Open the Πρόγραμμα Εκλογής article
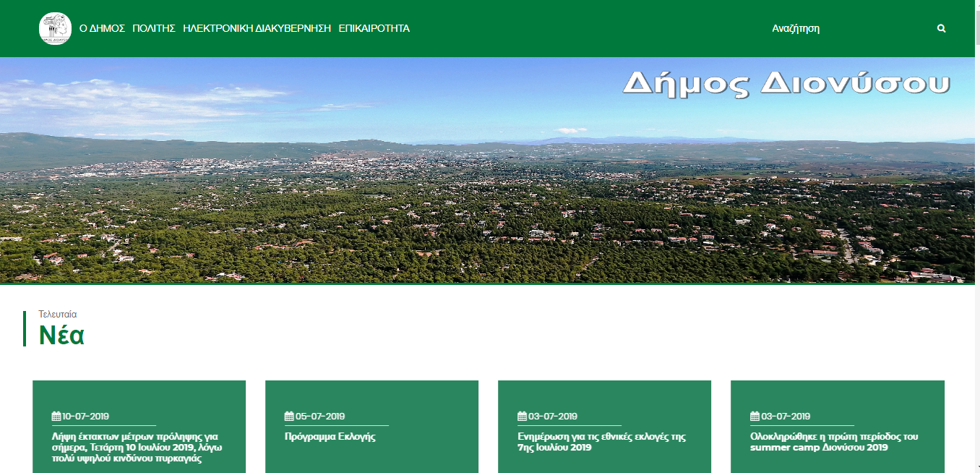Image resolution: width=980 pixels, height=473 pixels. click(330, 437)
